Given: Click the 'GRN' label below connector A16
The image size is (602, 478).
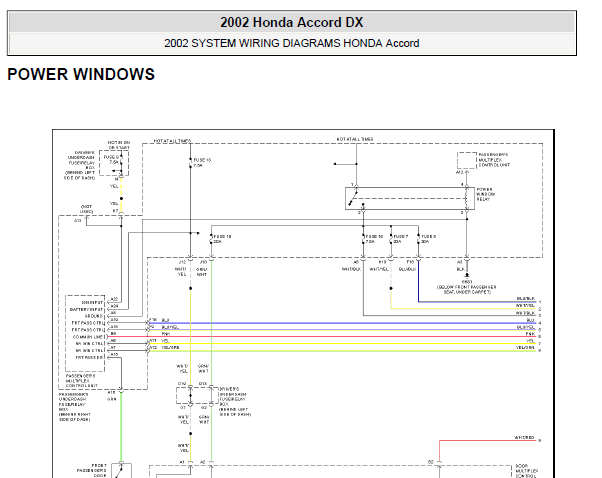Looking at the screenshot, I should [112, 399].
